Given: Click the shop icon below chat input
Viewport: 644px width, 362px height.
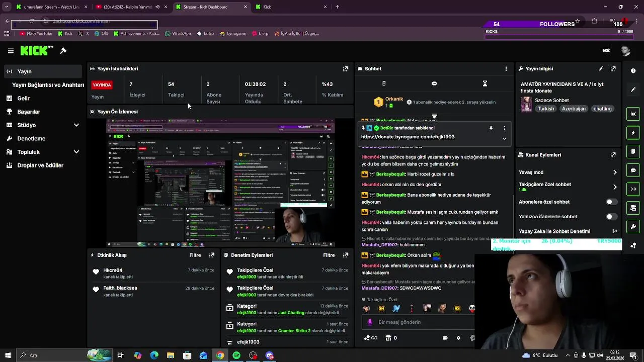Looking at the screenshot, I should pyautogui.click(x=388, y=338).
